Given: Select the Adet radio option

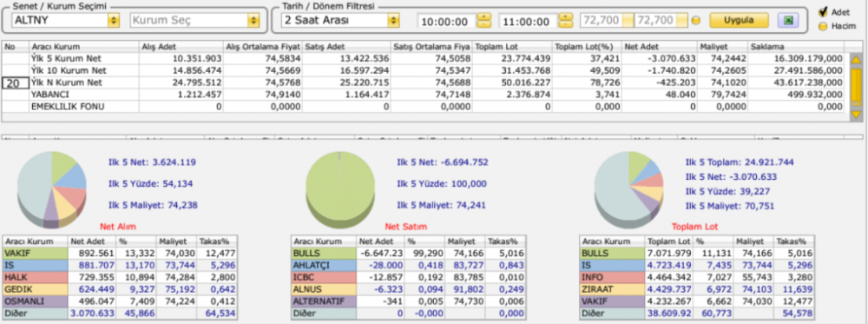Looking at the screenshot, I should [823, 11].
